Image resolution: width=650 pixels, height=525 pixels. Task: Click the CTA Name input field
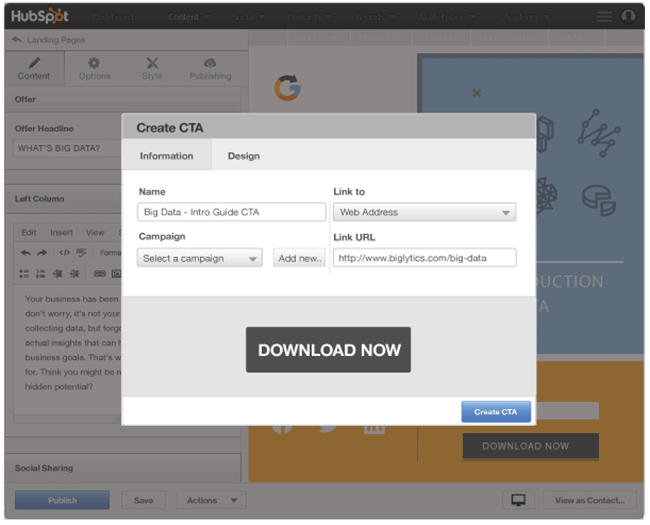tap(231, 212)
